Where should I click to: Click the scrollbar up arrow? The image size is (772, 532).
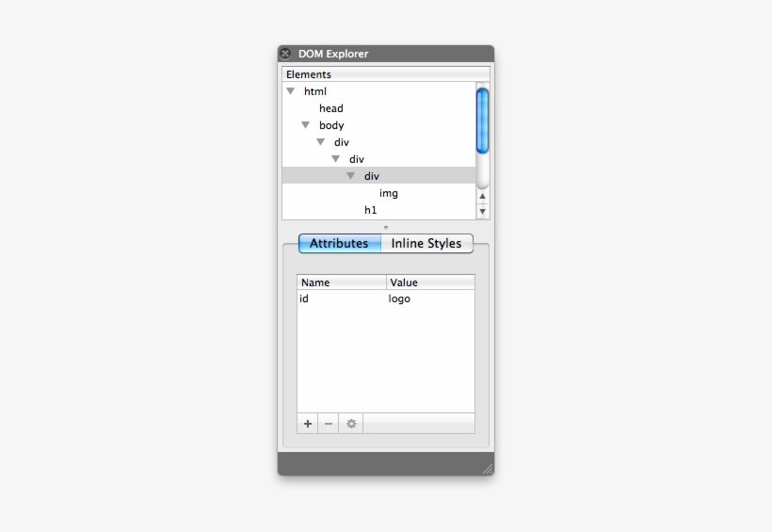point(482,196)
